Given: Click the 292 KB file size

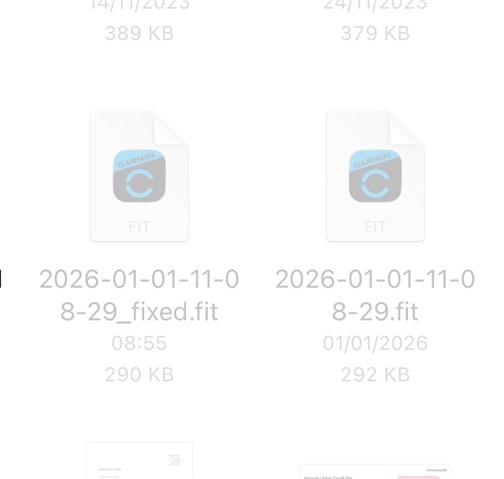Looking at the screenshot, I should pos(375,375).
